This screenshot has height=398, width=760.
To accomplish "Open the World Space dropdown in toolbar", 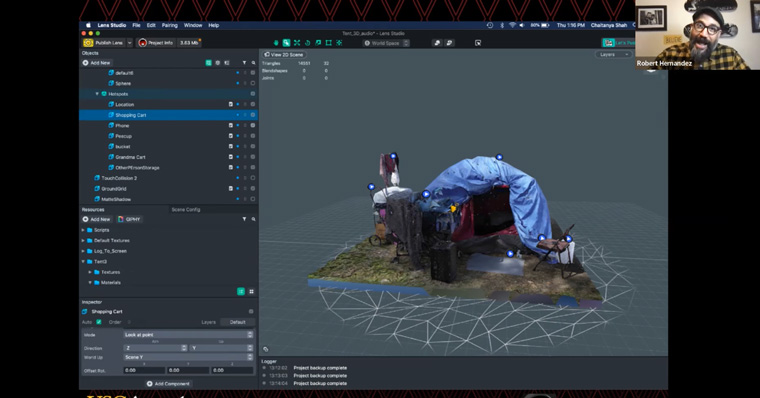I will tap(386, 43).
